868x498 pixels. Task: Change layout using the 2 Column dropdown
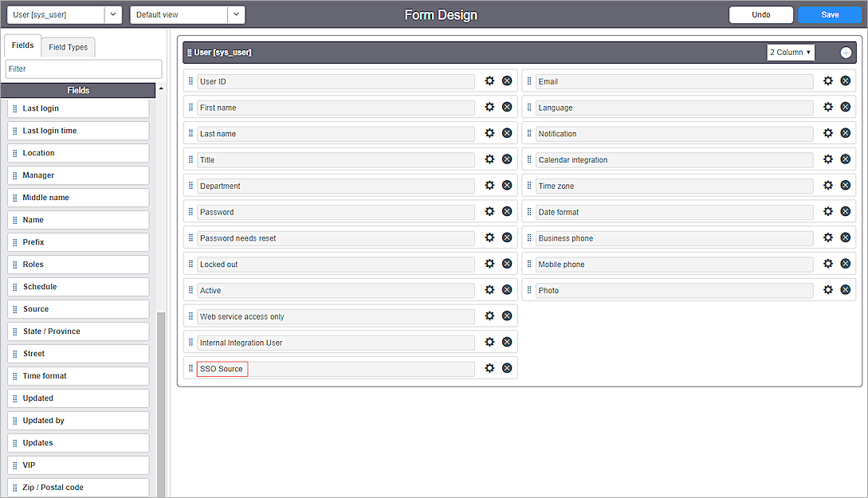790,52
